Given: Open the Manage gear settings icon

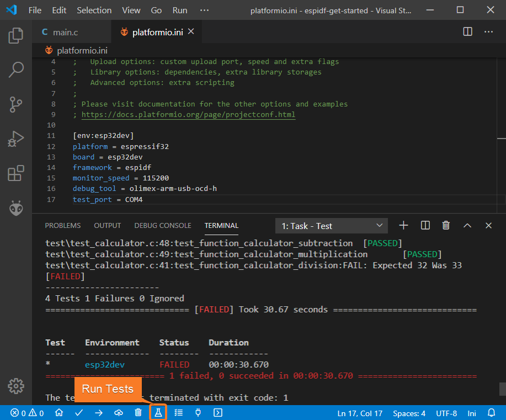Looking at the screenshot, I should tap(16, 386).
